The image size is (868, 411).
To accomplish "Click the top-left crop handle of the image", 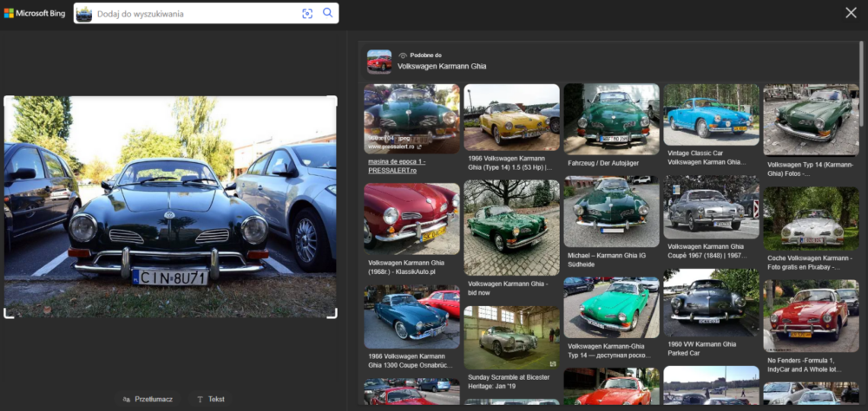I will (x=7, y=99).
